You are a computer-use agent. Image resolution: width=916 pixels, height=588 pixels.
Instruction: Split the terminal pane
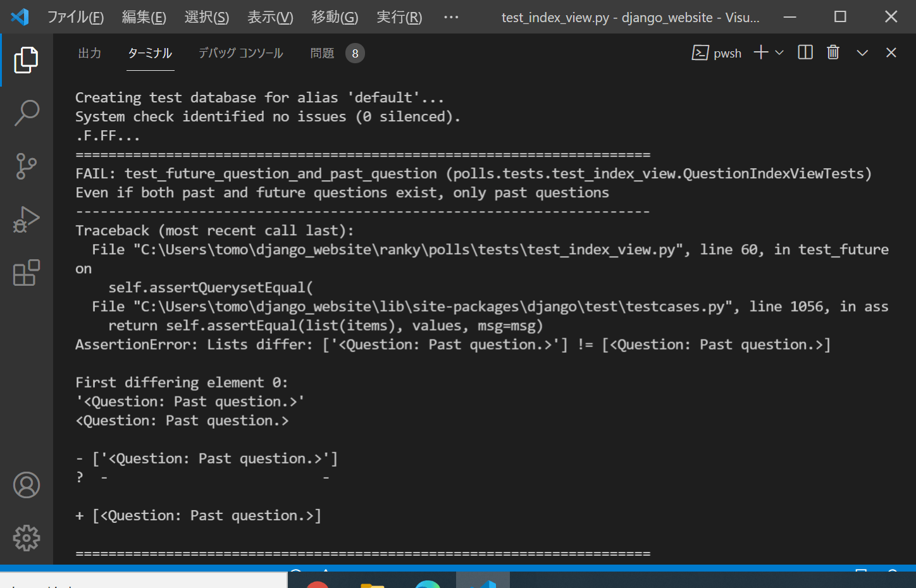click(805, 52)
